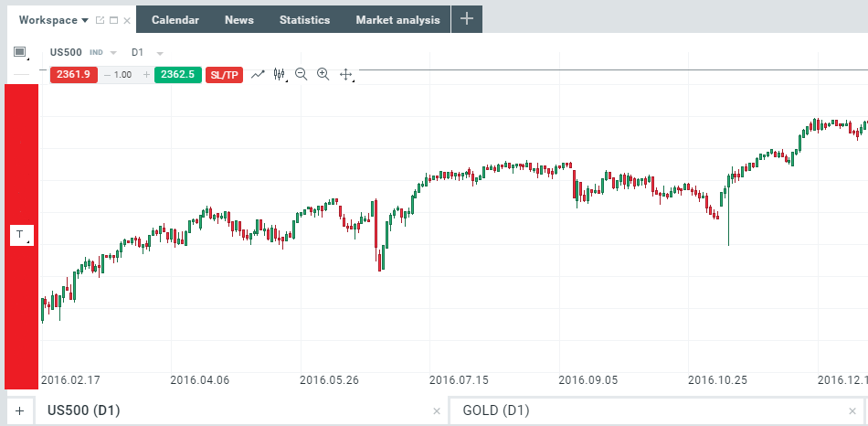Open the chart layout icon

tap(20, 52)
